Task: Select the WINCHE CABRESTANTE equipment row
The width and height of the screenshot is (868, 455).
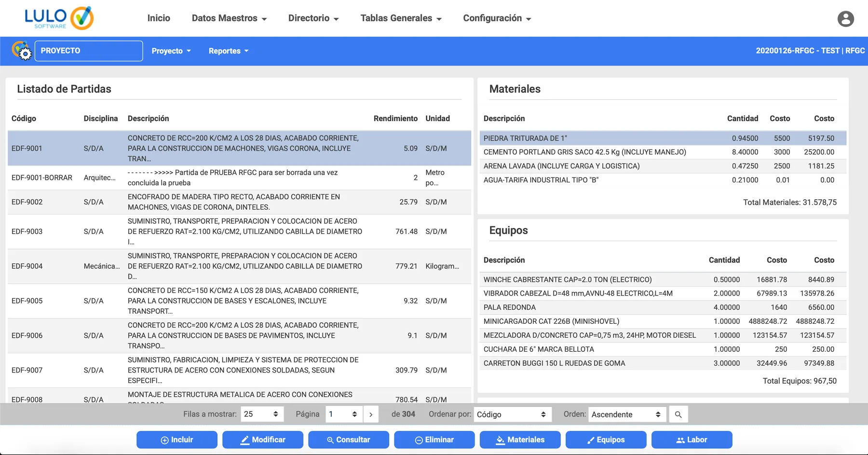Action: point(663,280)
